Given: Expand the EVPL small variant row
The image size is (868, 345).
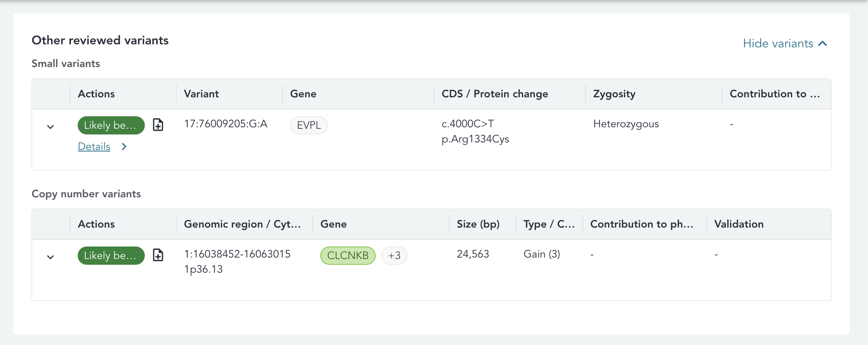Looking at the screenshot, I should coord(50,127).
